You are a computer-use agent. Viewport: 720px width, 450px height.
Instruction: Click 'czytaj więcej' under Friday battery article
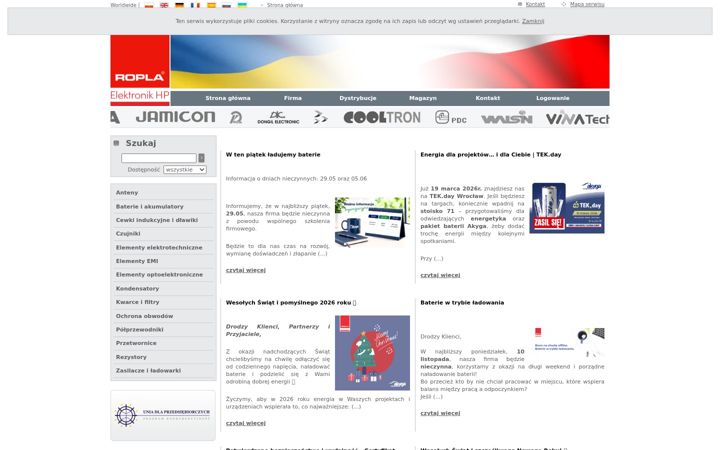point(246,270)
